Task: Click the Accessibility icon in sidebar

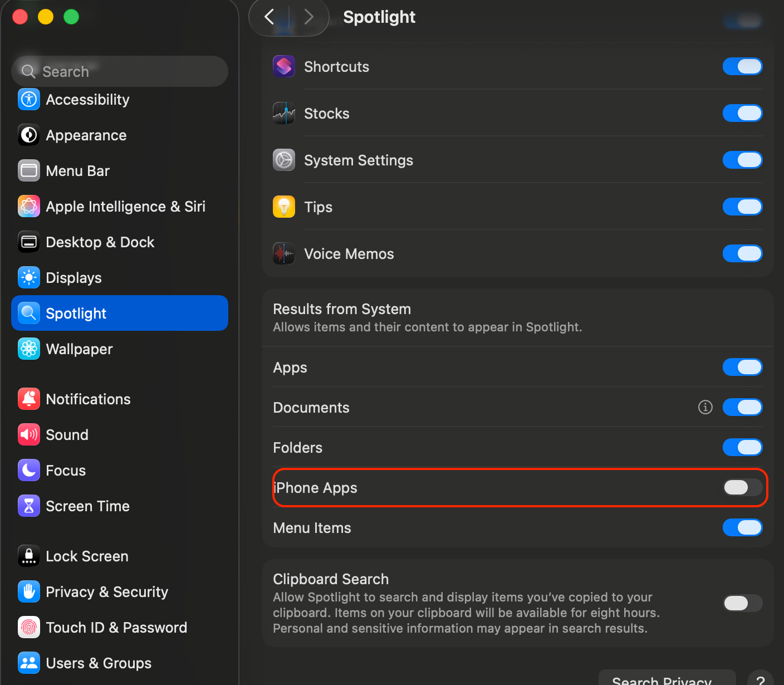Action: pos(29,100)
